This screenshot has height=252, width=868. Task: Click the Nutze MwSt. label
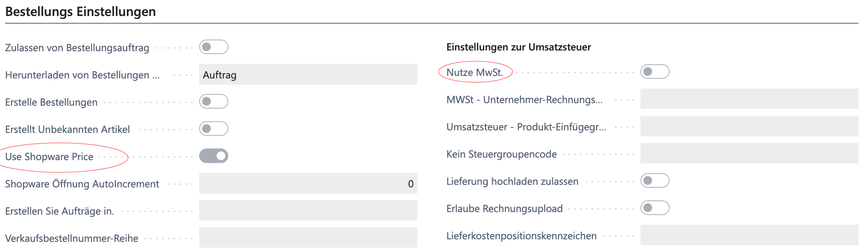tap(475, 72)
